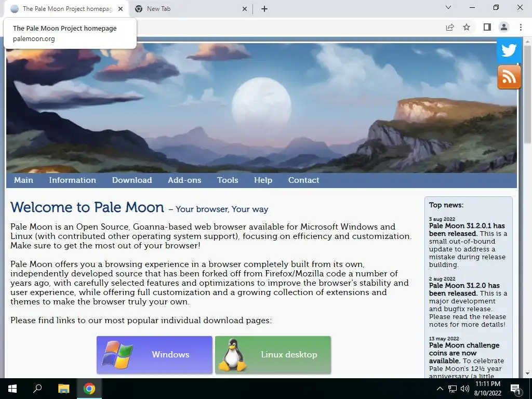532x399 pixels.
Task: Expand the tab search chevron
Action: point(448,7)
